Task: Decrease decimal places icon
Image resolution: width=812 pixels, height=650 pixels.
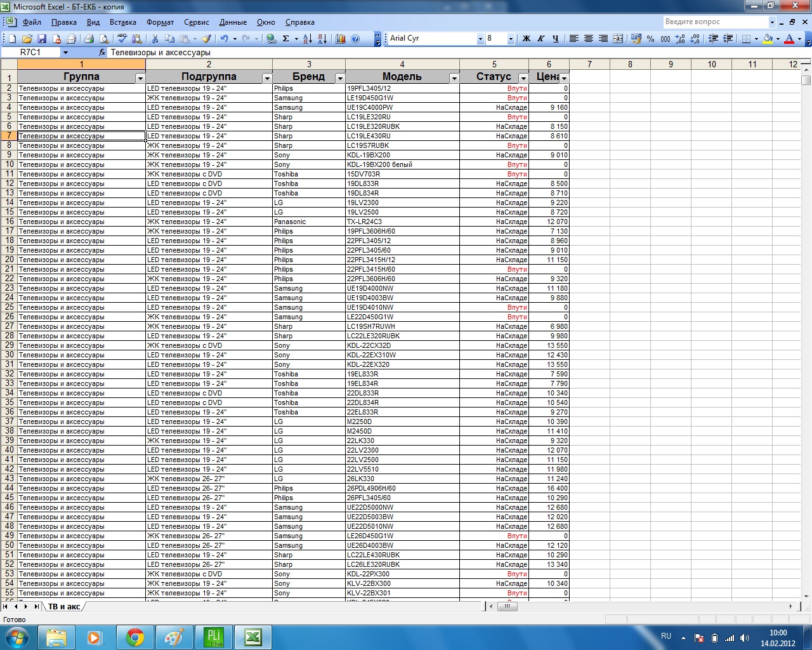Action: tap(695, 39)
